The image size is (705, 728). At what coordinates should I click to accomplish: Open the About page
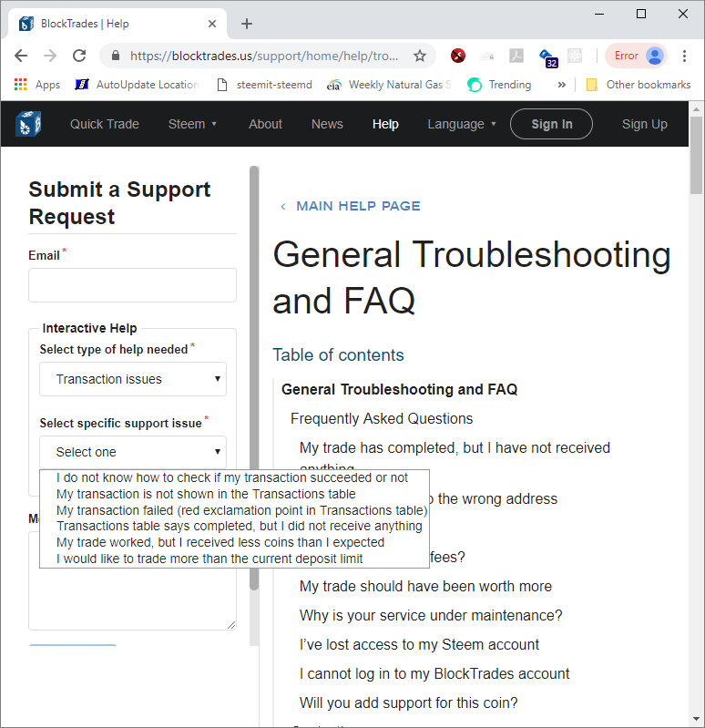(265, 124)
